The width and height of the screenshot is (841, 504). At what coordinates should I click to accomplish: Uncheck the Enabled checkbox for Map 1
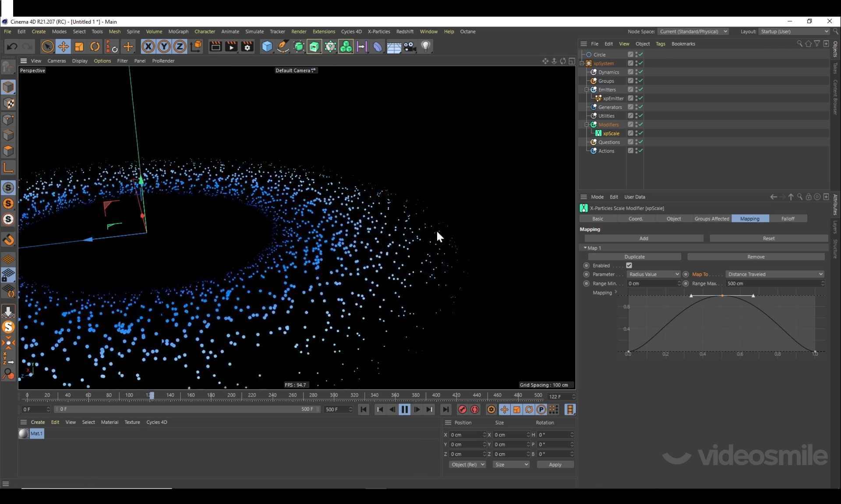[629, 265]
